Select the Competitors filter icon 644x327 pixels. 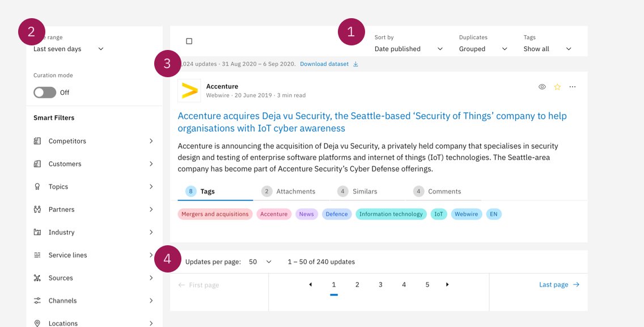pyautogui.click(x=38, y=141)
